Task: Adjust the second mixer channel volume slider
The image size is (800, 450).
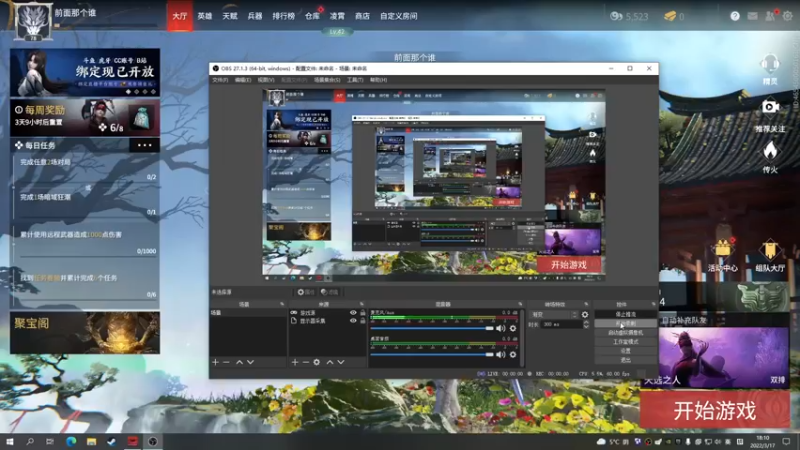Action: point(432,354)
